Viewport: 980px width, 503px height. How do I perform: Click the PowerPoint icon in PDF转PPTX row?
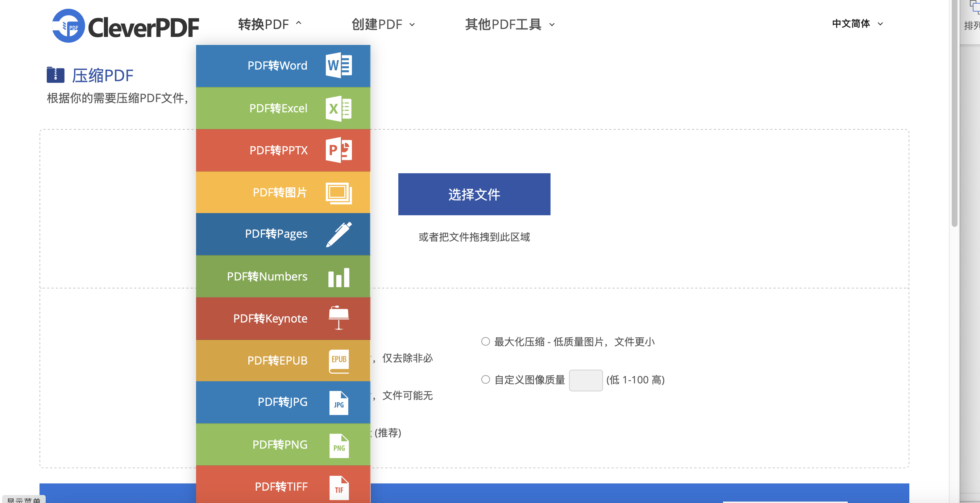pyautogui.click(x=339, y=150)
